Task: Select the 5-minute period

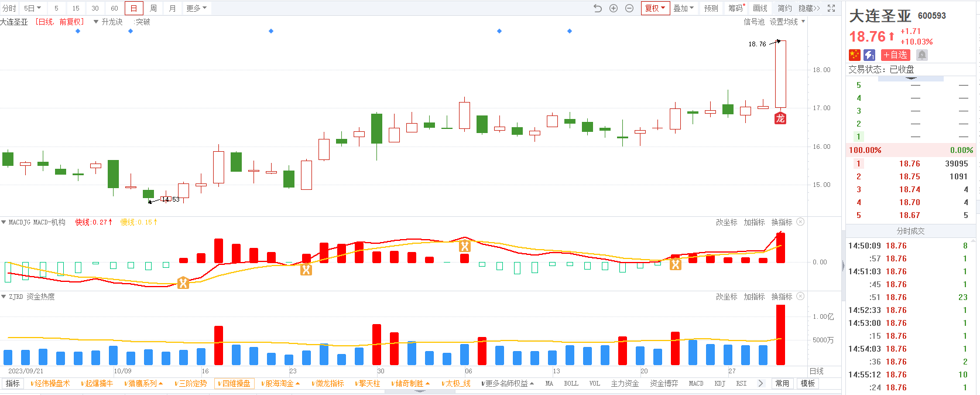Action: [56, 8]
